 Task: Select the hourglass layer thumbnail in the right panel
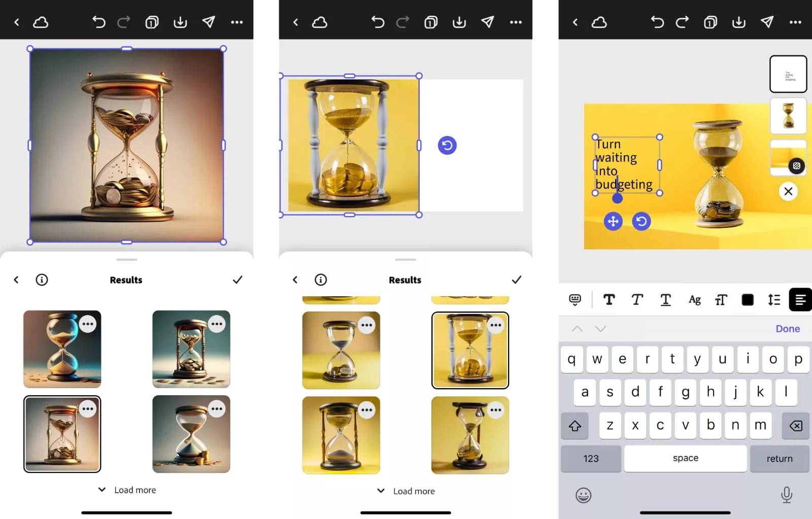click(788, 116)
